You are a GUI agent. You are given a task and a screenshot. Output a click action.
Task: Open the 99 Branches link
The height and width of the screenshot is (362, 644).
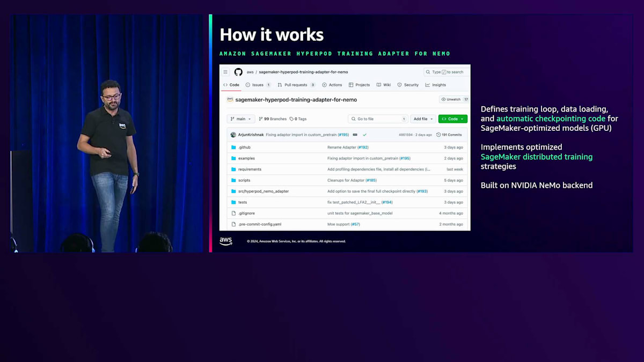(273, 119)
